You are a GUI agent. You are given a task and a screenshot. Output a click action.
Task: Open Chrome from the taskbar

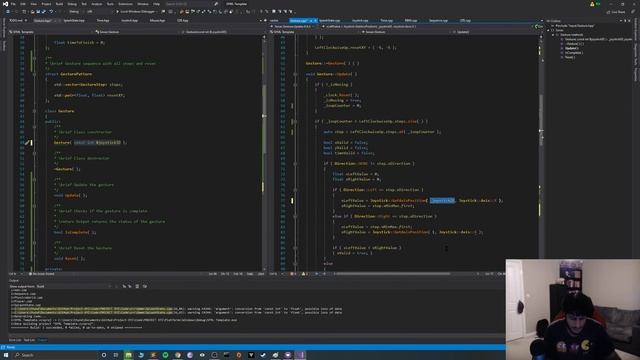coord(178,355)
